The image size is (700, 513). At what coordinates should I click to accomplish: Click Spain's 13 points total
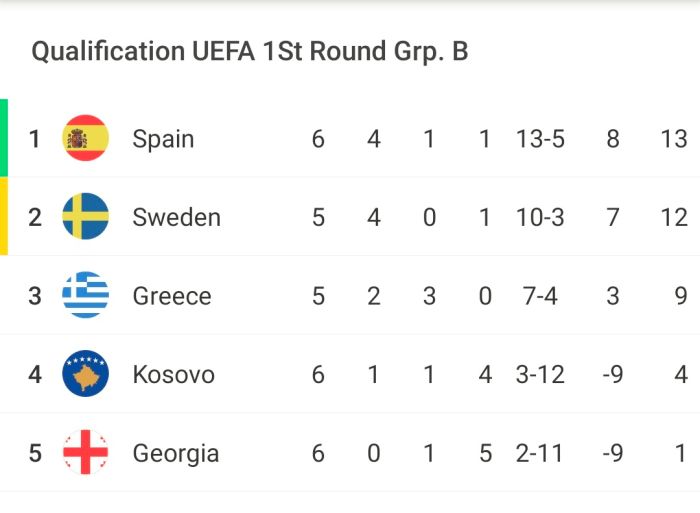click(x=674, y=139)
